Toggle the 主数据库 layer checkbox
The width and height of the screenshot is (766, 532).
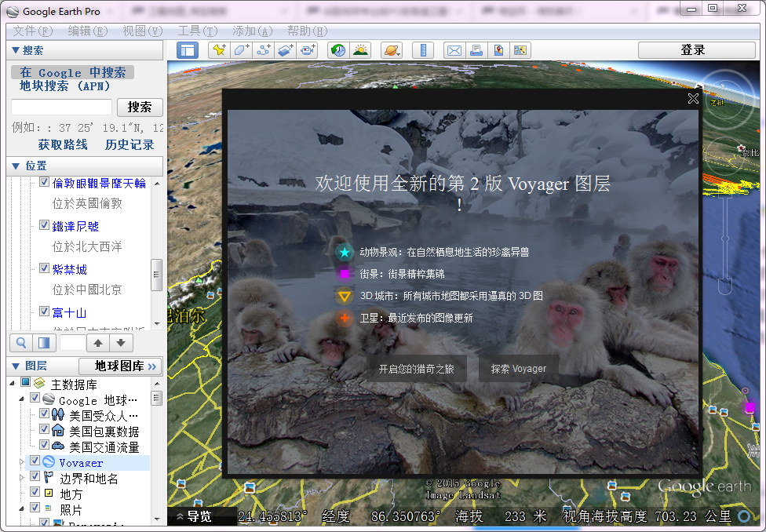[25, 381]
